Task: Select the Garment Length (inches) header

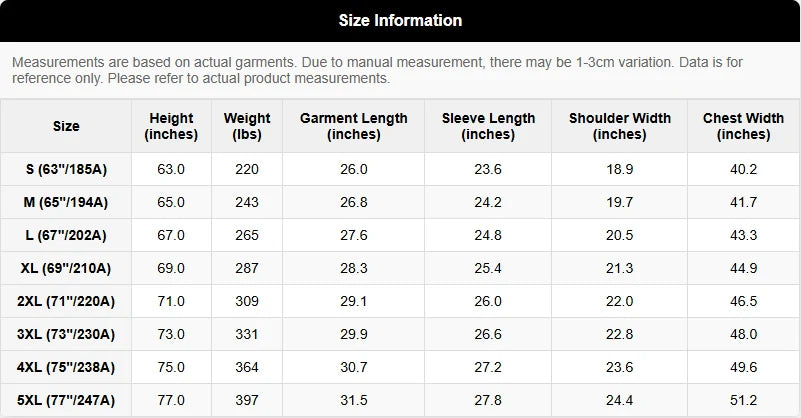Action: pyautogui.click(x=354, y=126)
